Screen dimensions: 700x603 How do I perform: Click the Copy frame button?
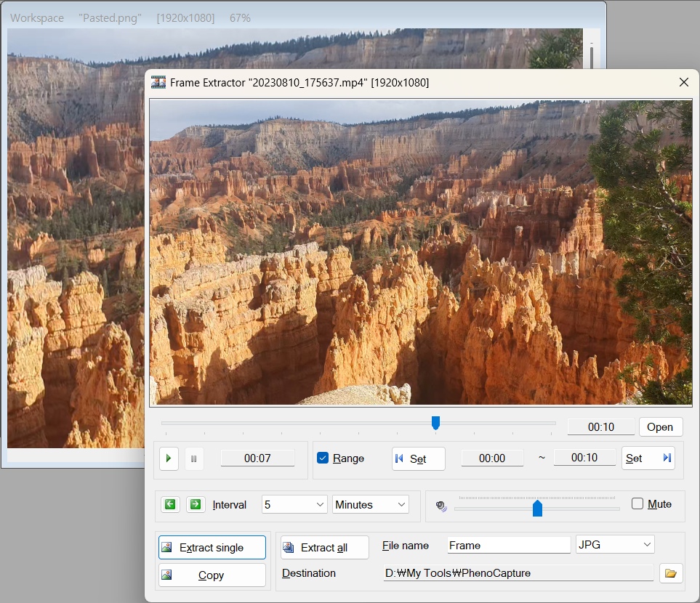pos(212,575)
